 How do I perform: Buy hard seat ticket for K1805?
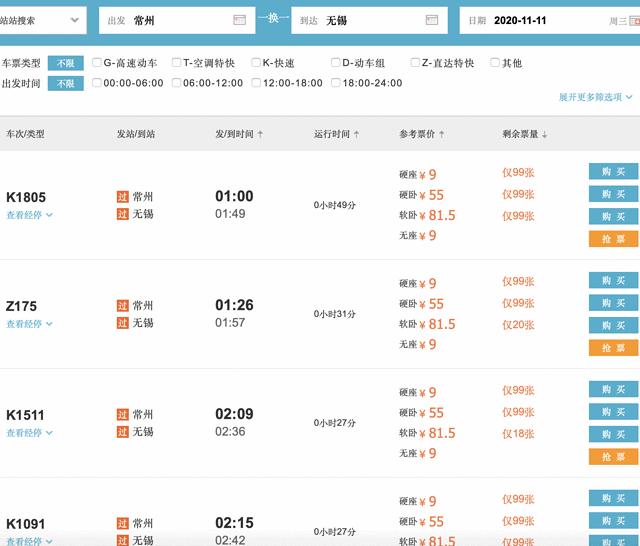(x=613, y=172)
